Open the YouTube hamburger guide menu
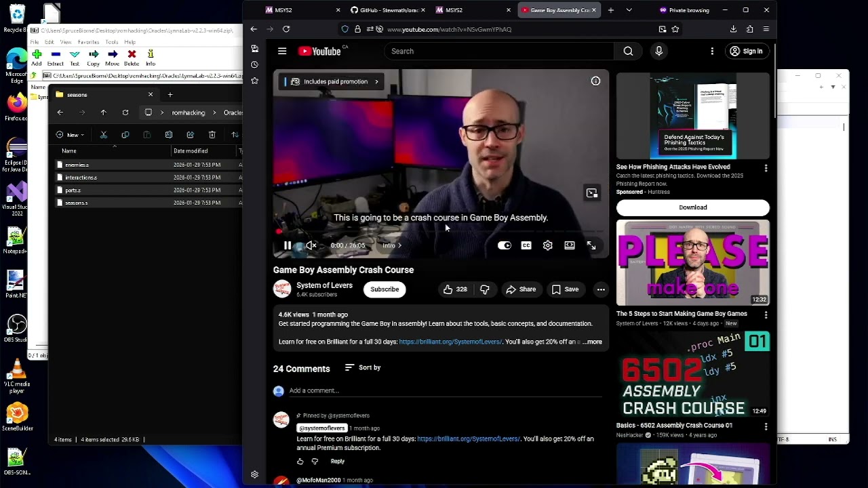This screenshot has width=868, height=488. click(x=282, y=51)
